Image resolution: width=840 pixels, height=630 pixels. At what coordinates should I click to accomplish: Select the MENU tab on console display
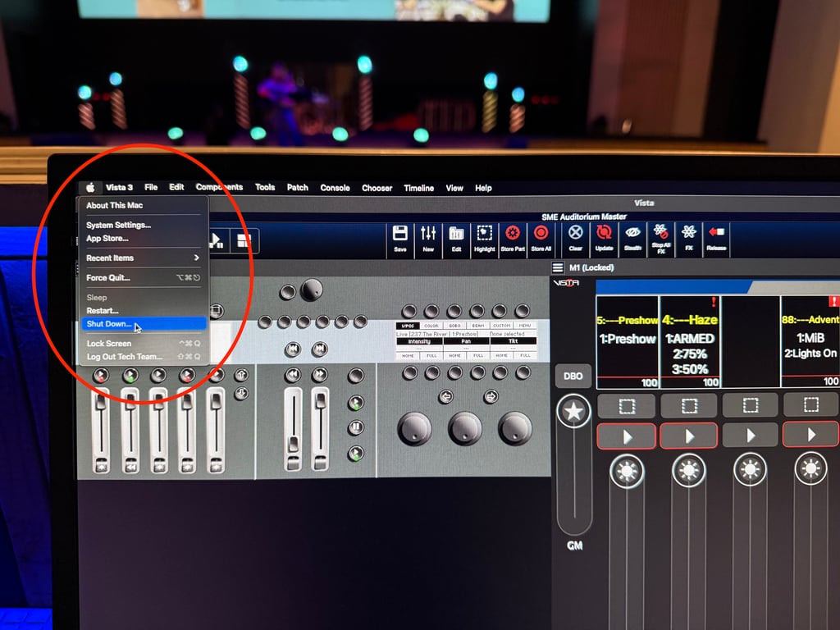click(525, 326)
